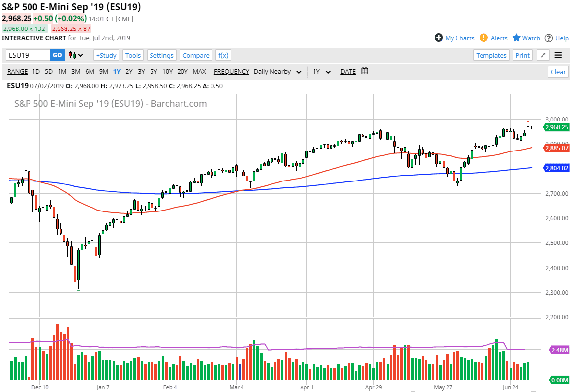Screen dimensions: 573x392
Task: Click the My Charts plus icon
Action: [437, 38]
